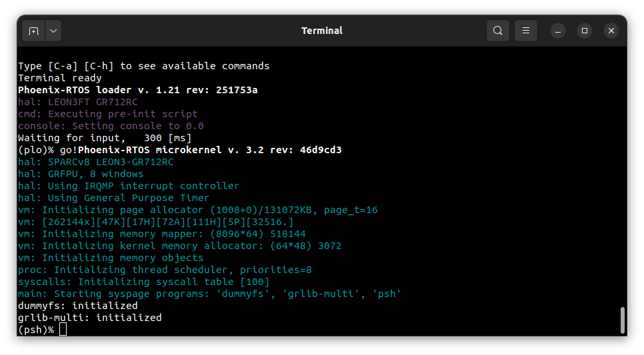Viewport: 644px width, 355px height.
Task: Click 'Phoenix-RTOS loader v. 1.21 rev: 251753a'
Action: 137,90
